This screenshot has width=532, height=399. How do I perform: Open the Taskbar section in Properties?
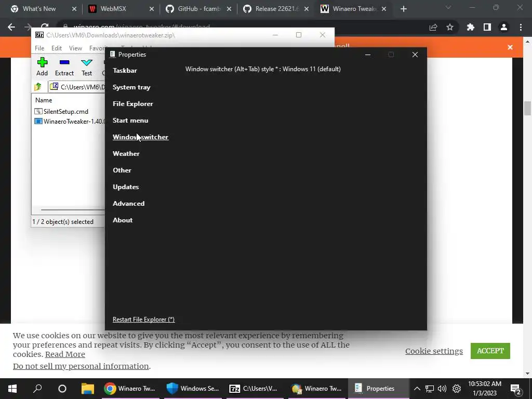pos(125,71)
